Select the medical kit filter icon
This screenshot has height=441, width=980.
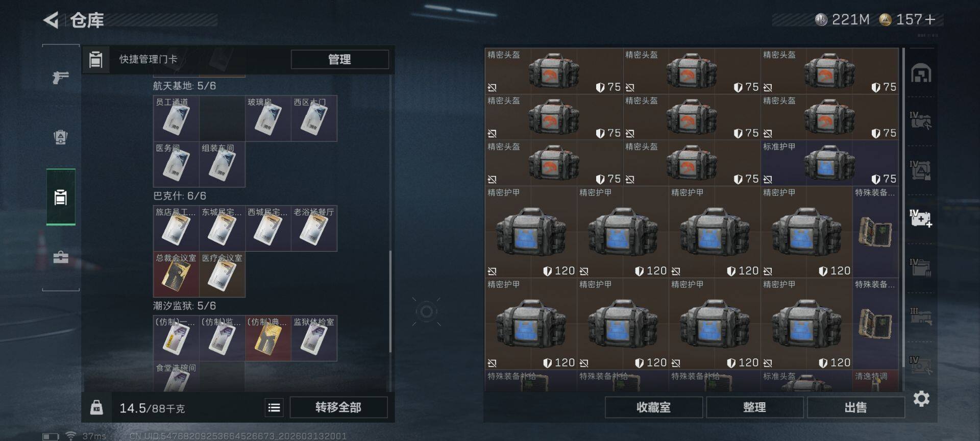921,218
